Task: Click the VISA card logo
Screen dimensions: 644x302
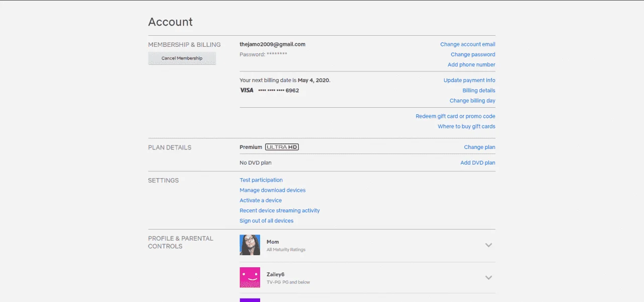Action: 247,90
